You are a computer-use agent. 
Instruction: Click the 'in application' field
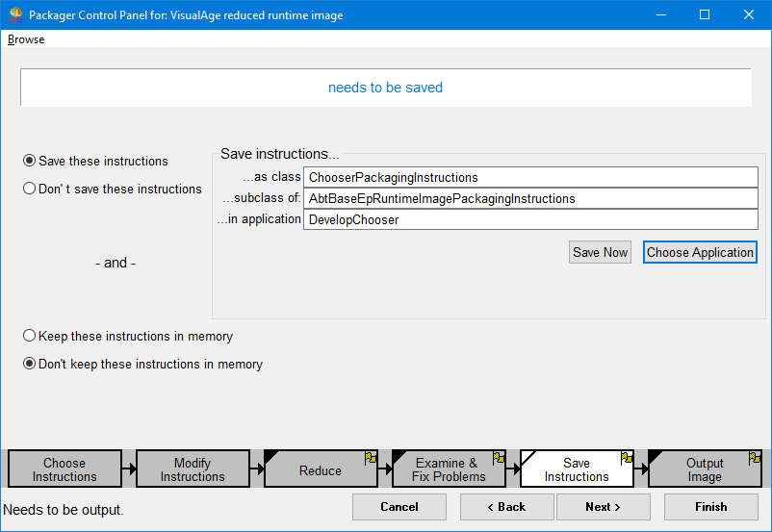click(x=530, y=219)
